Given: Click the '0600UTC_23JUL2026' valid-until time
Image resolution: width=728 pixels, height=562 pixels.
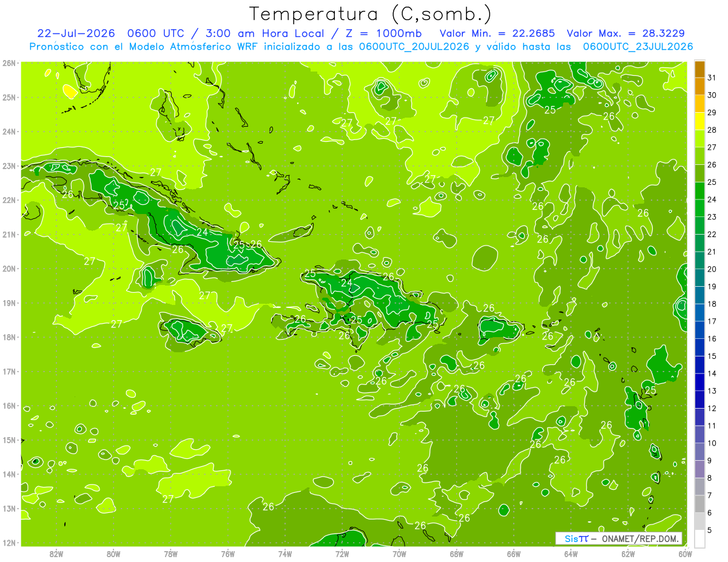Looking at the screenshot, I should 638,47.
